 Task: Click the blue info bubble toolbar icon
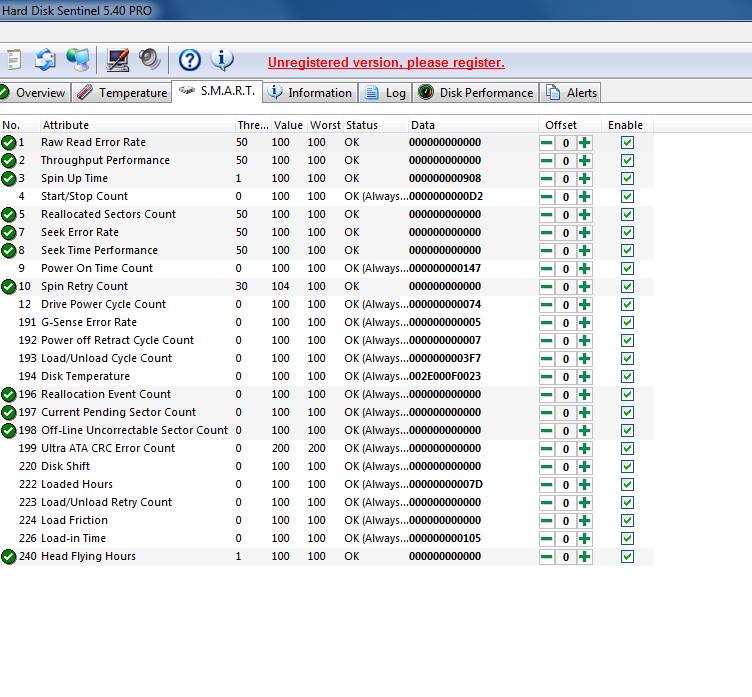tap(221, 60)
